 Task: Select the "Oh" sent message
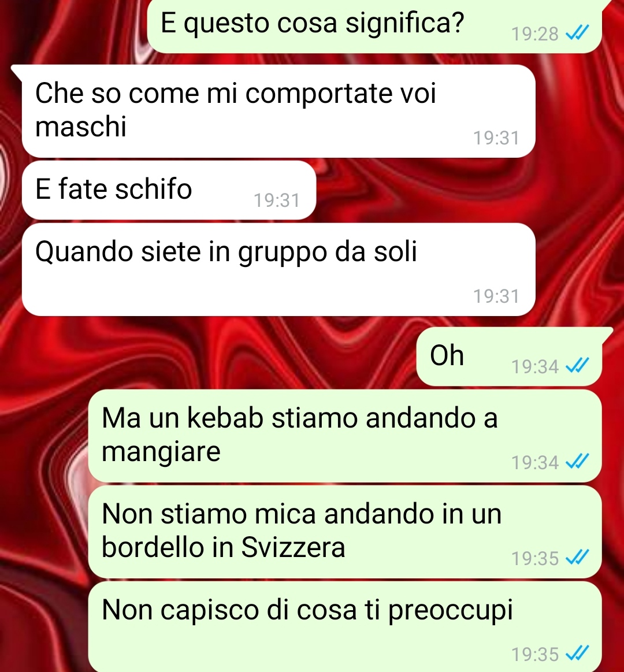coord(509,357)
